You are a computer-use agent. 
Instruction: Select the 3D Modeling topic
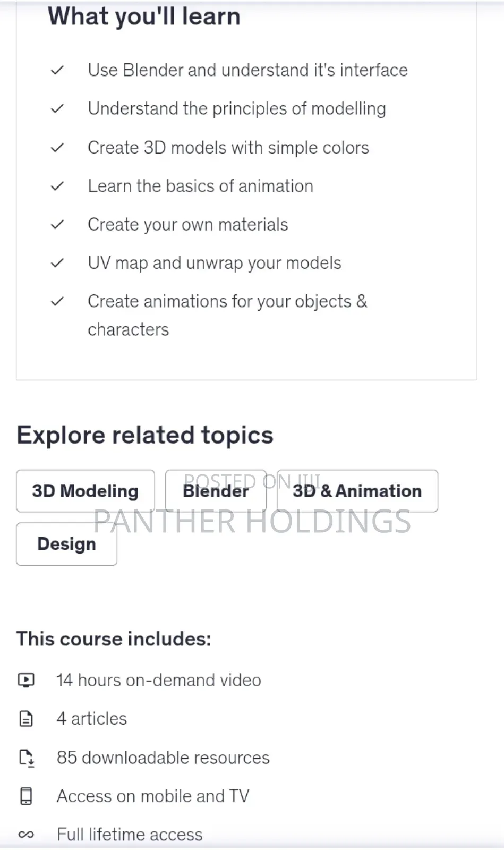tap(85, 491)
